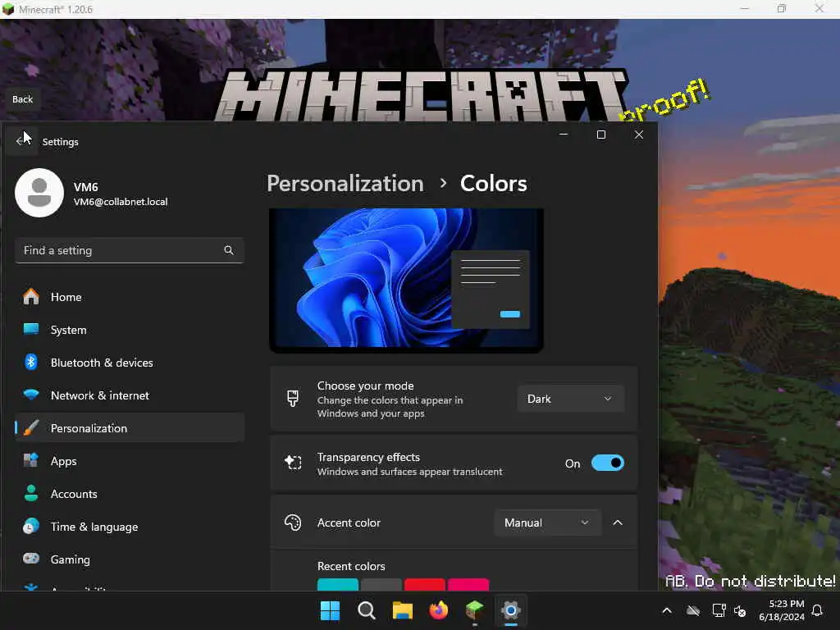Click the search magnifier in Find a setting
Viewport: 840px width, 630px height.
tap(229, 250)
